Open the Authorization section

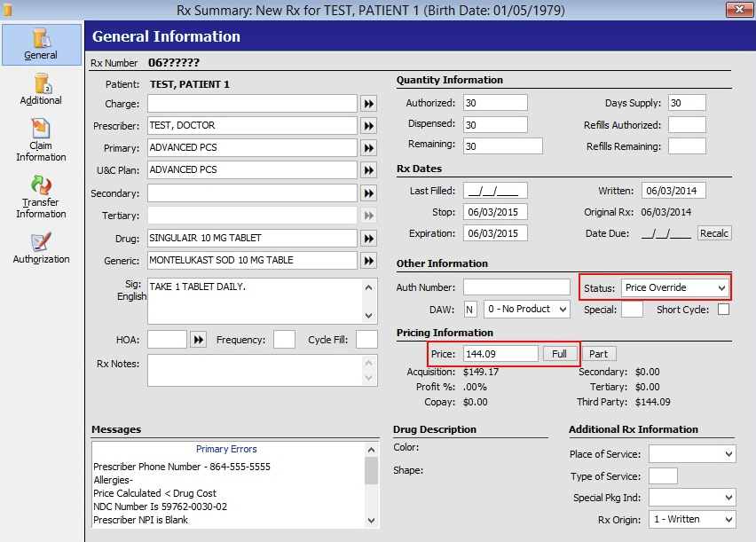click(x=41, y=248)
